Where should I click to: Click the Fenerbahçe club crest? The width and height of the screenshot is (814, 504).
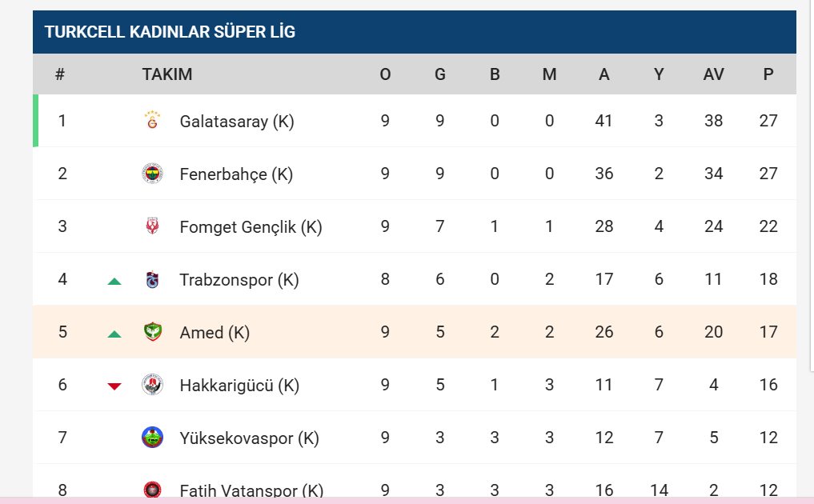tap(152, 174)
